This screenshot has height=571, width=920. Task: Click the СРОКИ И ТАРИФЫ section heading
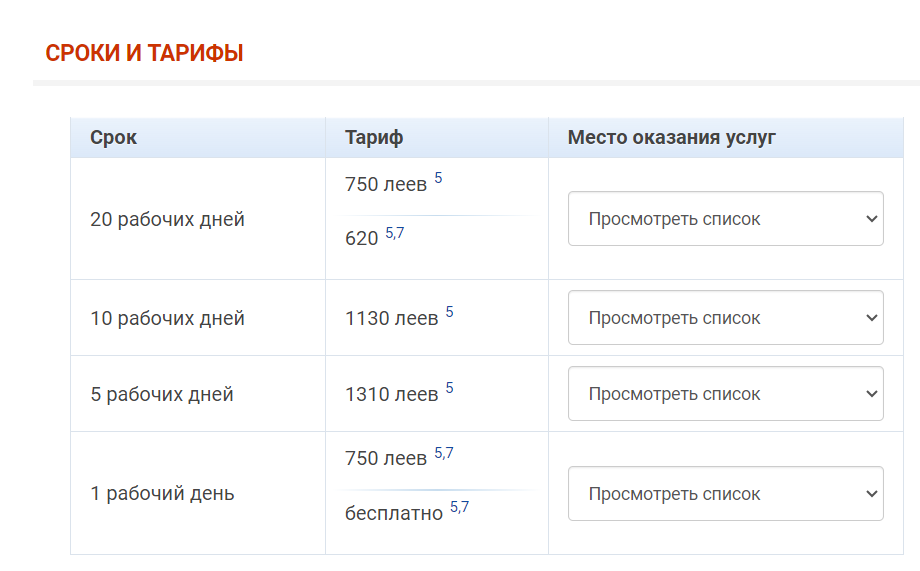pyautogui.click(x=144, y=53)
